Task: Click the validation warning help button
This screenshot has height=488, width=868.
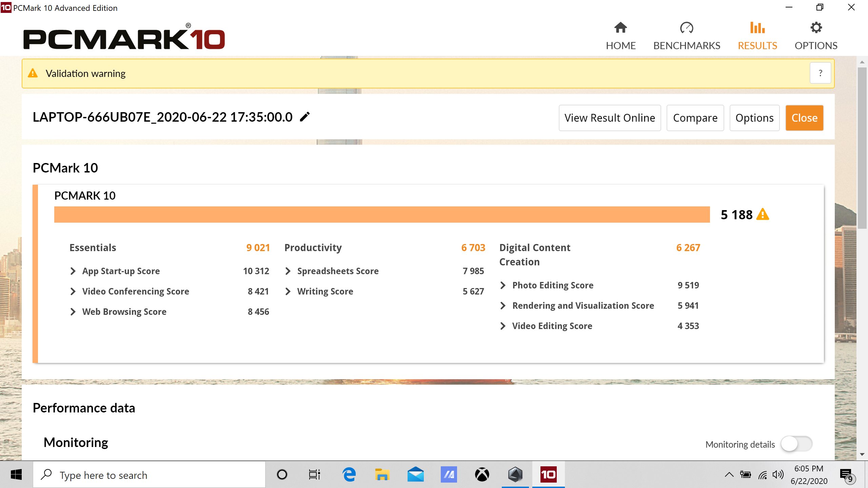Action: (x=820, y=73)
